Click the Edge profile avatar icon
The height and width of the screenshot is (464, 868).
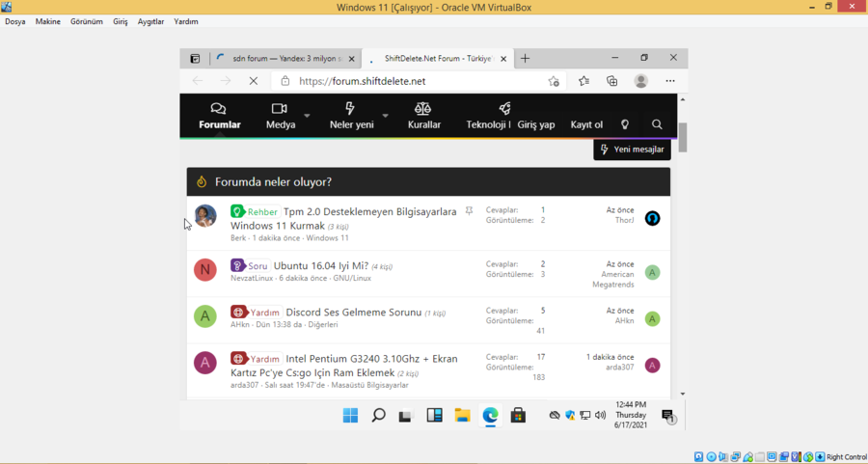[x=641, y=81]
